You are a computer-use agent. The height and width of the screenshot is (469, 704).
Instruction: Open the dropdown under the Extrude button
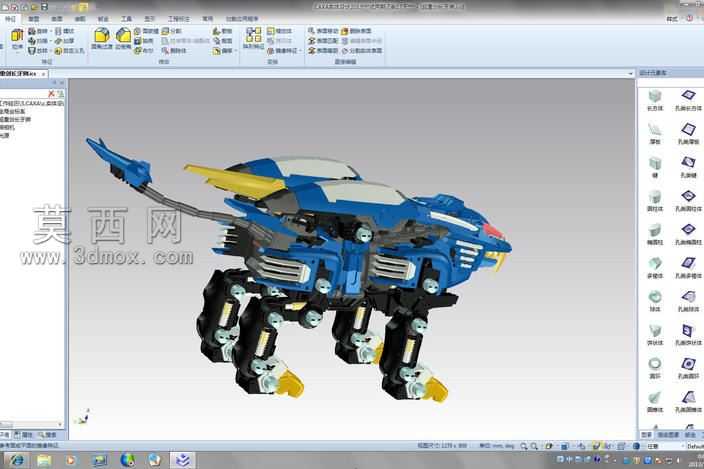[x=17, y=53]
